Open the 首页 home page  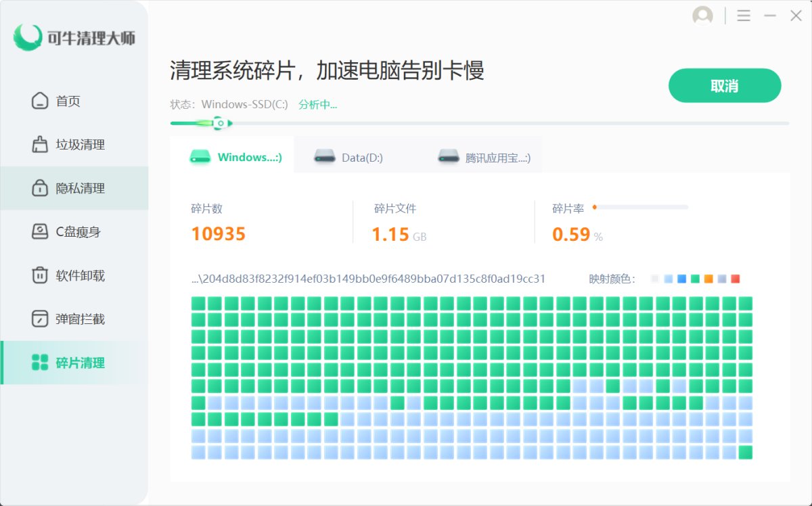[x=74, y=101]
